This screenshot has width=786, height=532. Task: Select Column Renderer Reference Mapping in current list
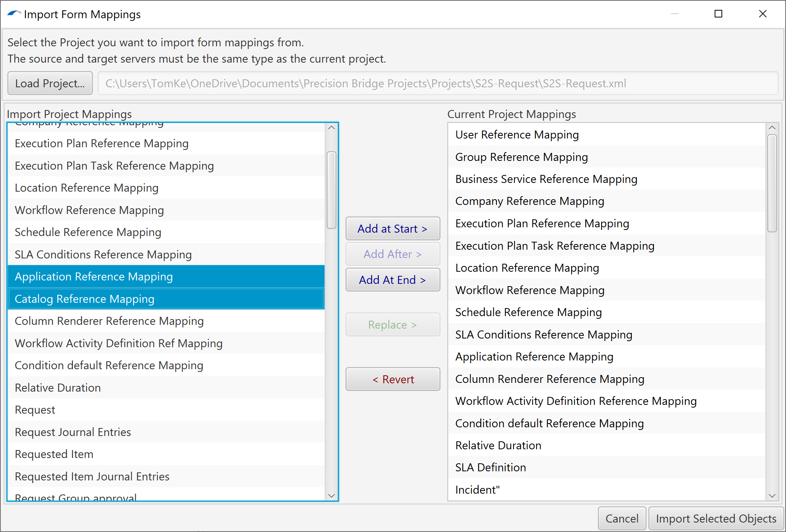point(607,379)
